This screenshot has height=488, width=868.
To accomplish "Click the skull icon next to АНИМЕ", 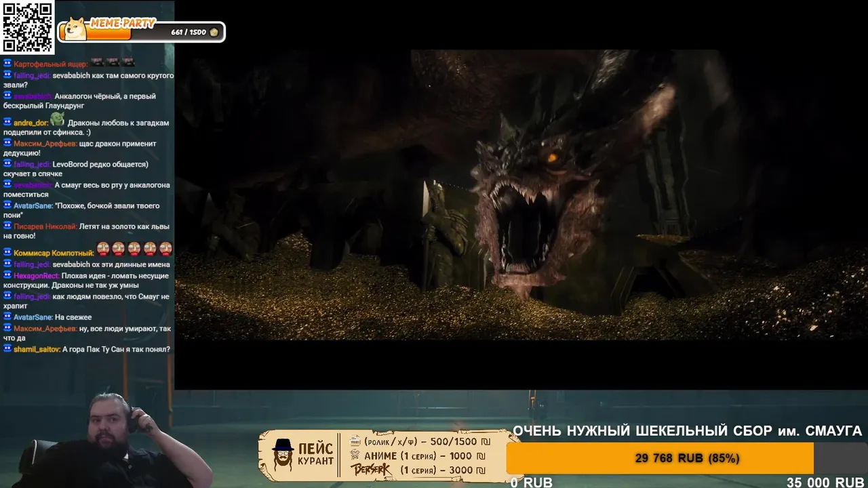I will pyautogui.click(x=355, y=455).
